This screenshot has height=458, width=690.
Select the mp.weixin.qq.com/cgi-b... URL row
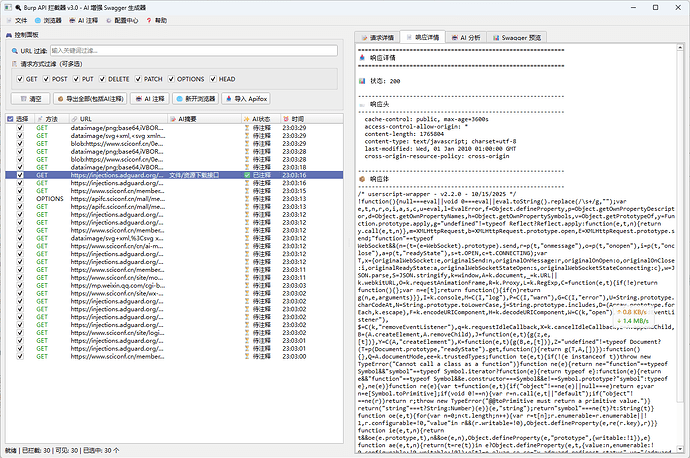coord(174,286)
